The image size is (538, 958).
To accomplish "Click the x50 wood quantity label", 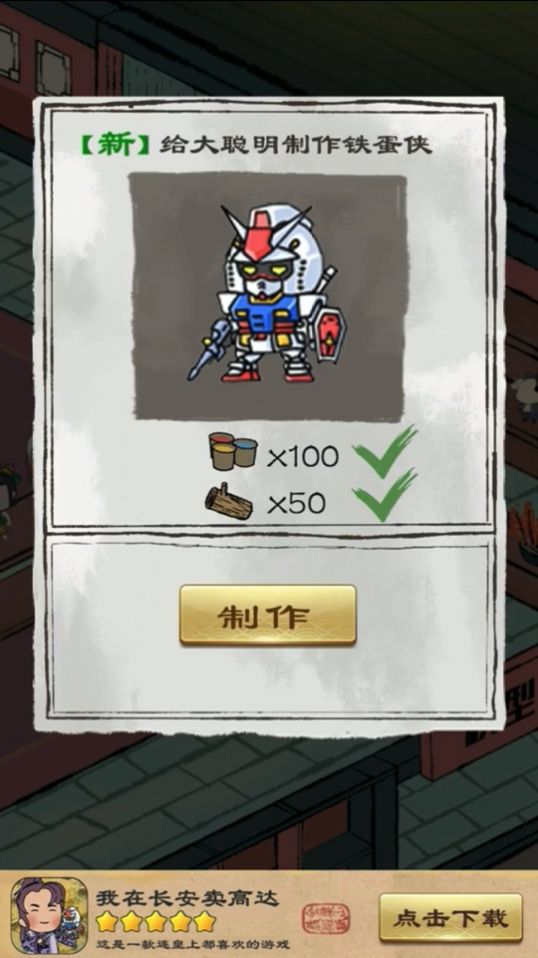I will [x=296, y=504].
